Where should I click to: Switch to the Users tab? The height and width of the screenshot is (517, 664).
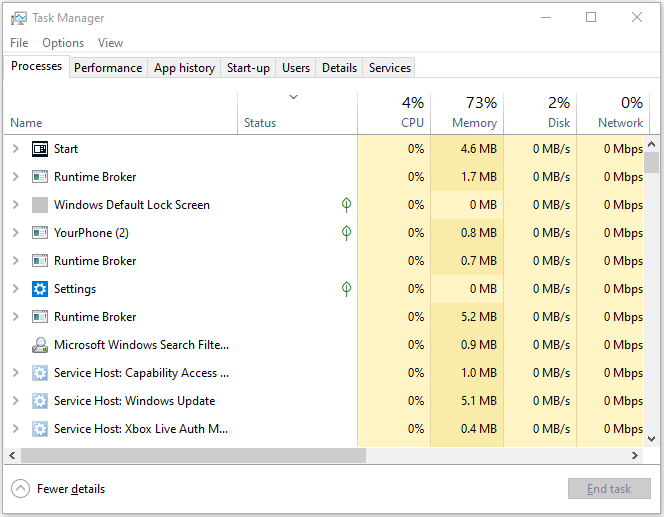click(296, 68)
